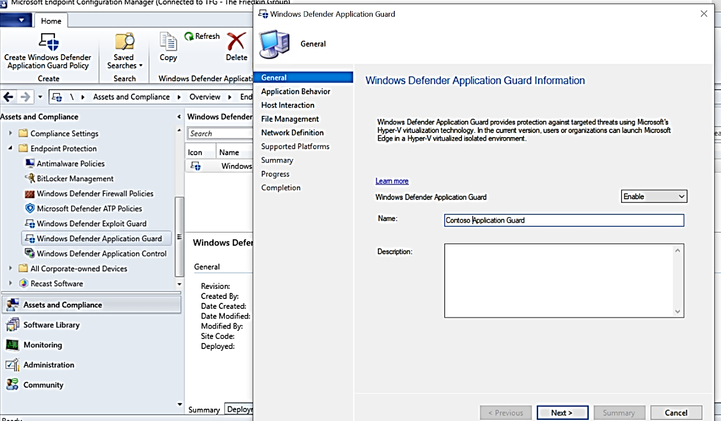Collapse the Endpoint Protection tree node

[11, 148]
